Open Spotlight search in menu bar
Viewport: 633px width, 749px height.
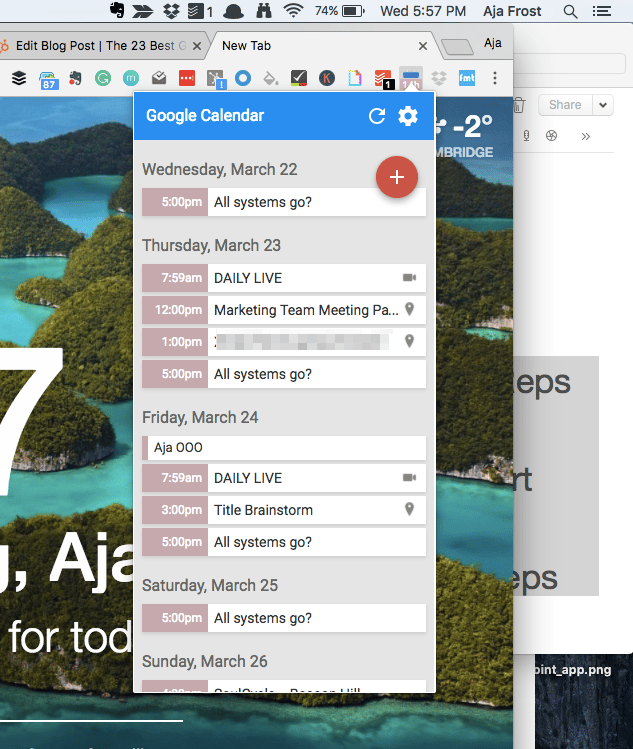pyautogui.click(x=570, y=12)
